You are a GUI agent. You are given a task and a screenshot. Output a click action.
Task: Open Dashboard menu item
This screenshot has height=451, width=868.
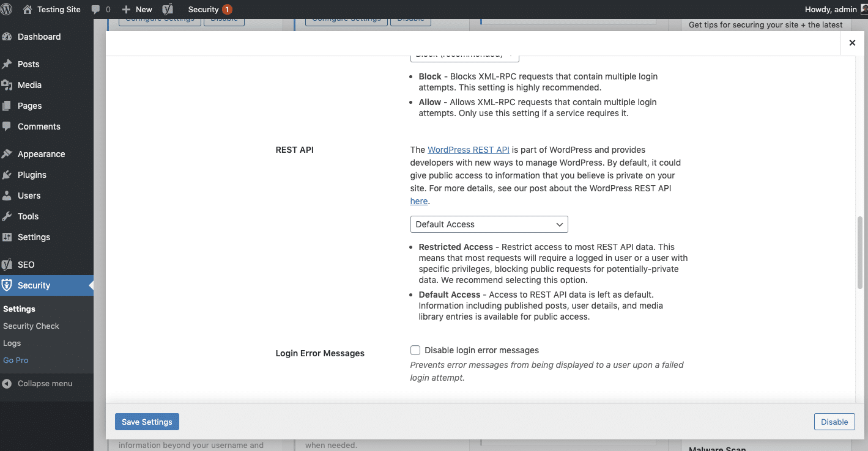pyautogui.click(x=46, y=37)
